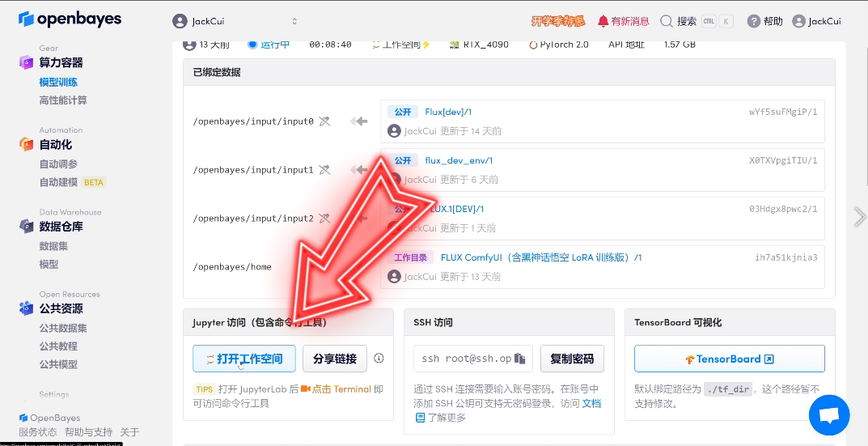Click the 分享链接 button

[x=335, y=359]
